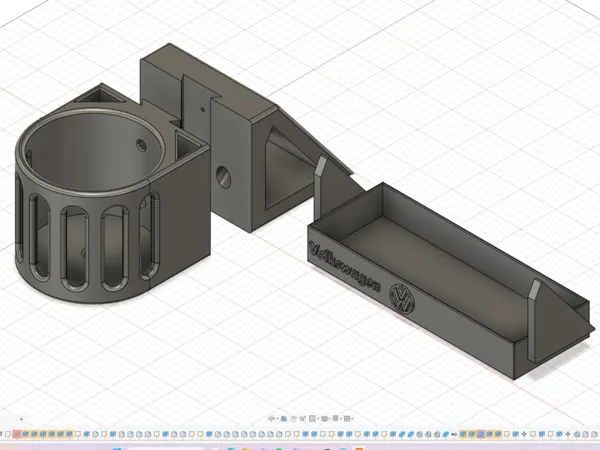Expand the Grid and Snaps dropdown arrow
600x450 pixels.
pyautogui.click(x=341, y=419)
